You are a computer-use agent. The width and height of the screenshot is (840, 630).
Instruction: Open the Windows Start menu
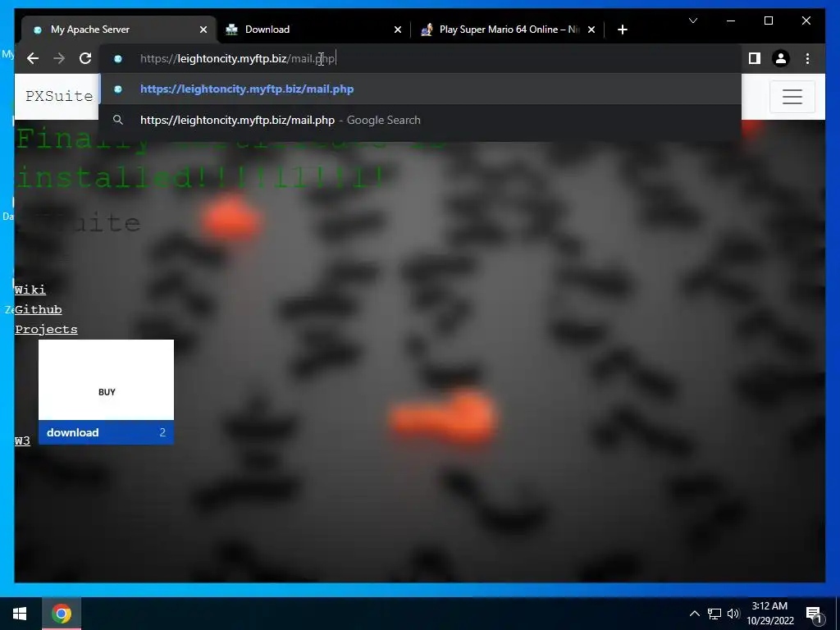[20, 614]
